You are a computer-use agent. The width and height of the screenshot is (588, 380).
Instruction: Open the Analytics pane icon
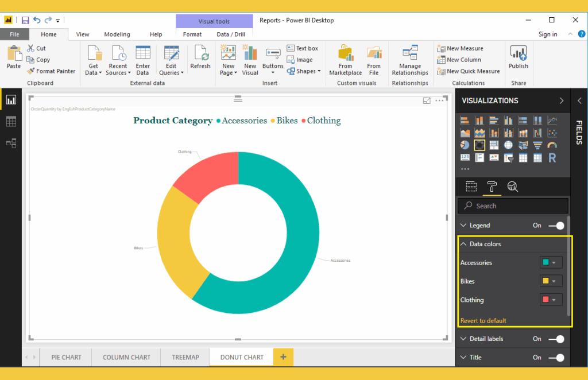512,186
